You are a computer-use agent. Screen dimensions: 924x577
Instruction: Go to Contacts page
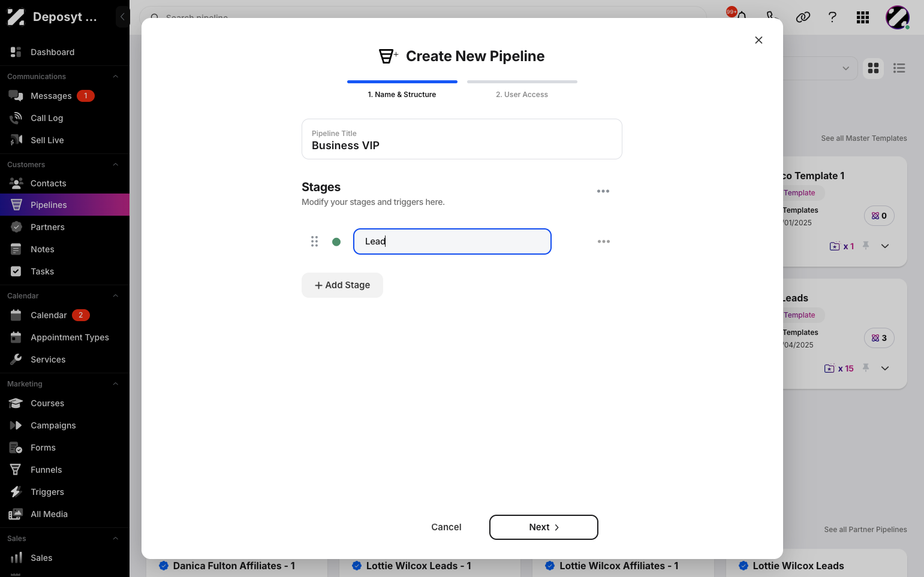click(x=65, y=183)
